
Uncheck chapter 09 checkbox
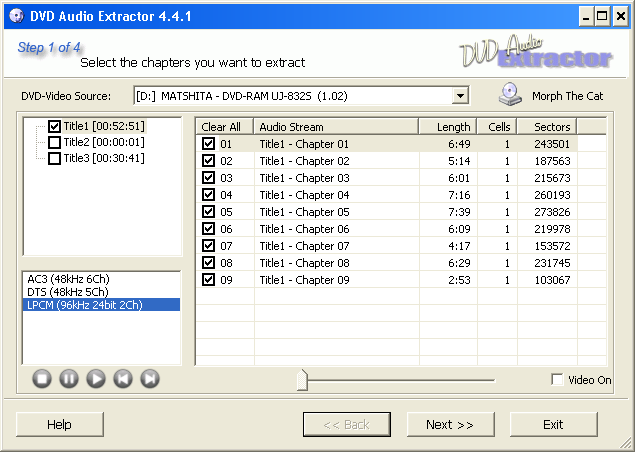pos(209,279)
